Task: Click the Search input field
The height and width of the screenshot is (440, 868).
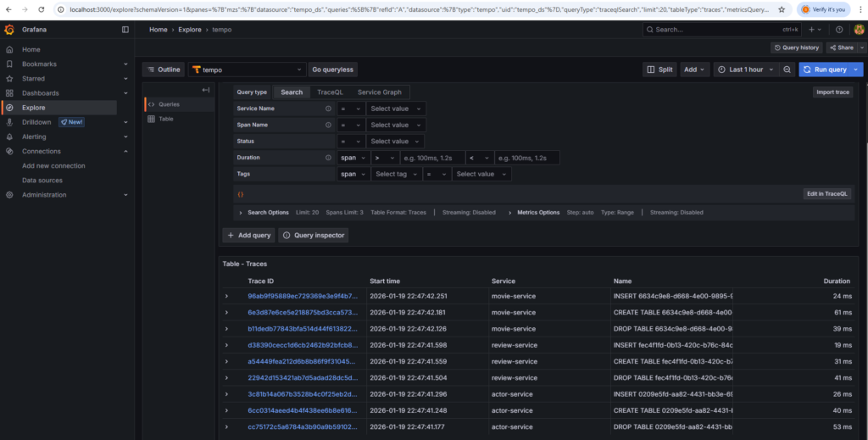Action: [721, 29]
